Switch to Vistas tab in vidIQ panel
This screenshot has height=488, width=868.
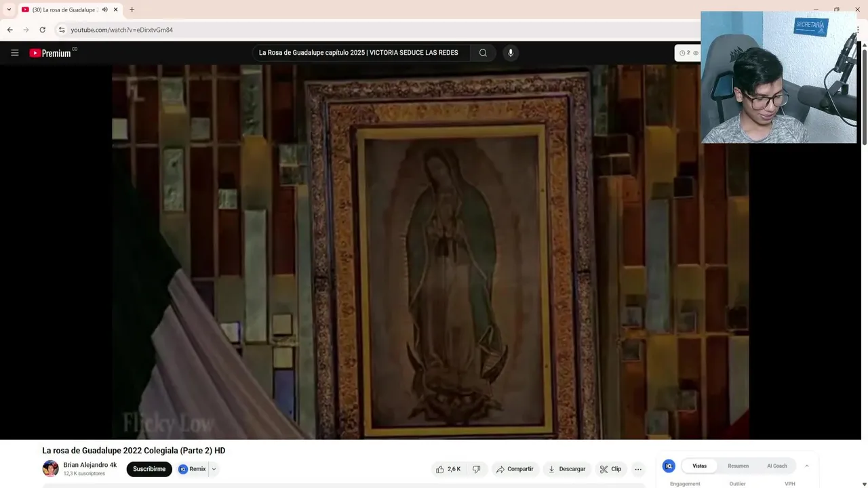pos(699,466)
